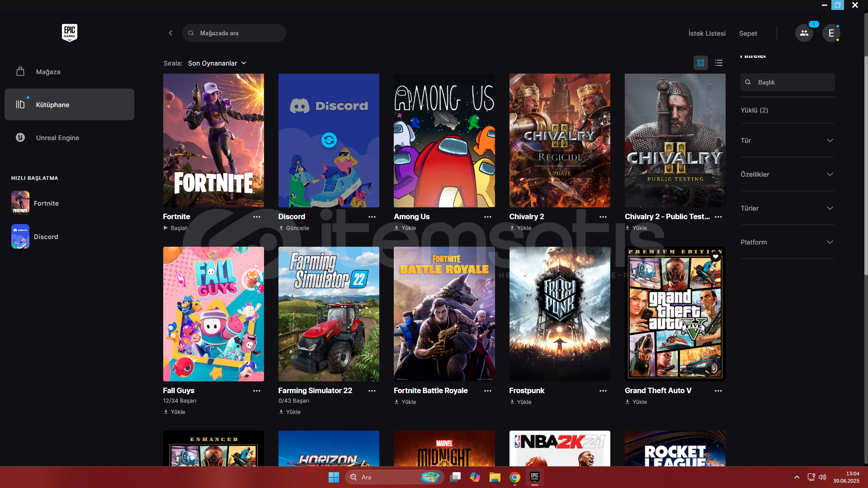Open File Explorer from the taskbar

[x=495, y=477]
